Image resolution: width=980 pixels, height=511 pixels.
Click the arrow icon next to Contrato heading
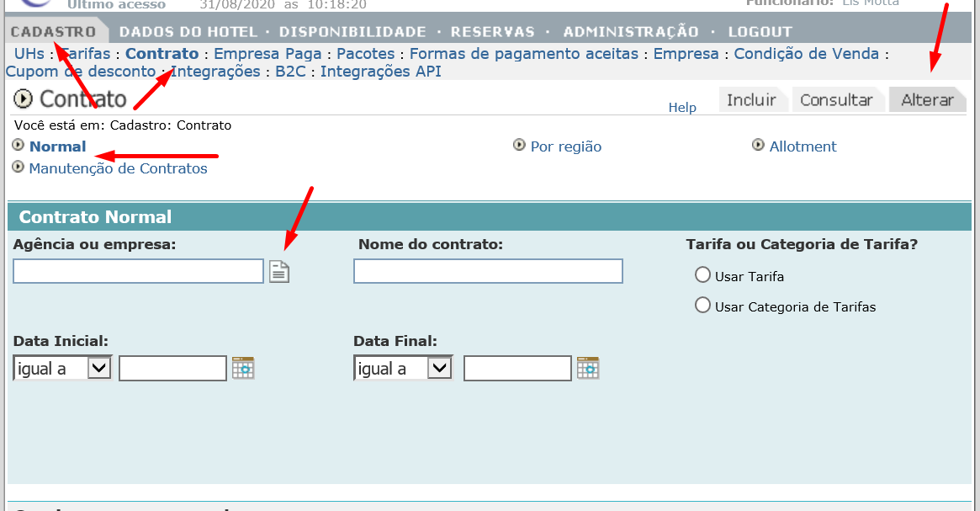point(23,98)
